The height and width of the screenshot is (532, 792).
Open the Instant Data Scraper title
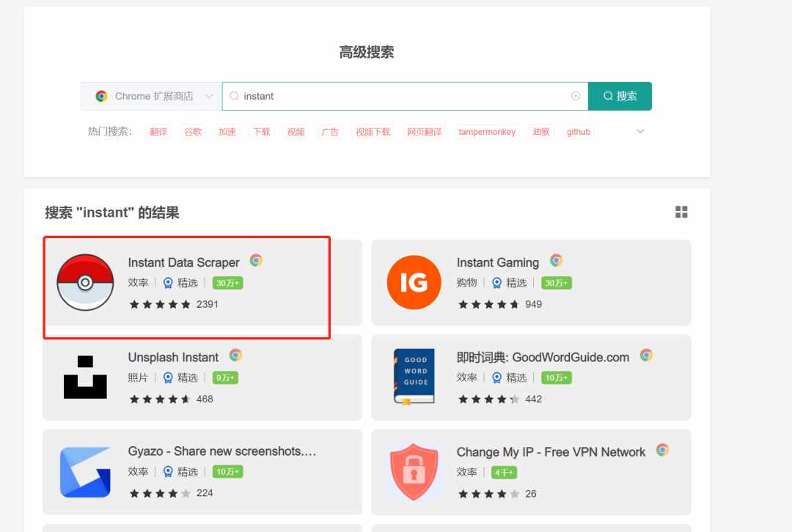point(183,262)
